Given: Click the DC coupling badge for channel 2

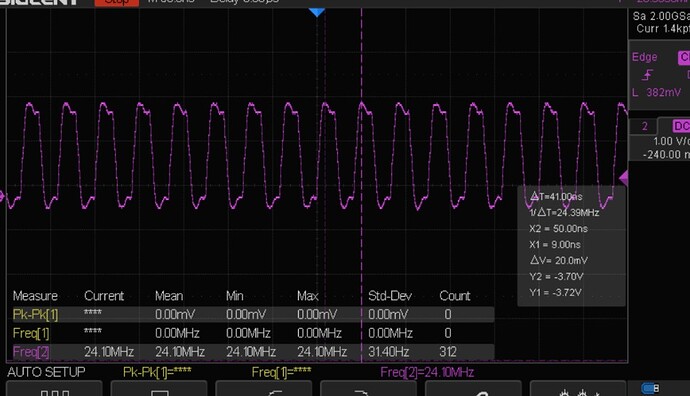Looking at the screenshot, I should (681, 126).
